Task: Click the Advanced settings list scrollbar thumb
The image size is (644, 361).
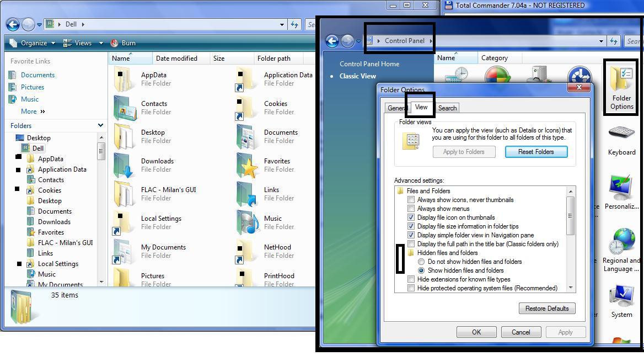Action: 570,215
